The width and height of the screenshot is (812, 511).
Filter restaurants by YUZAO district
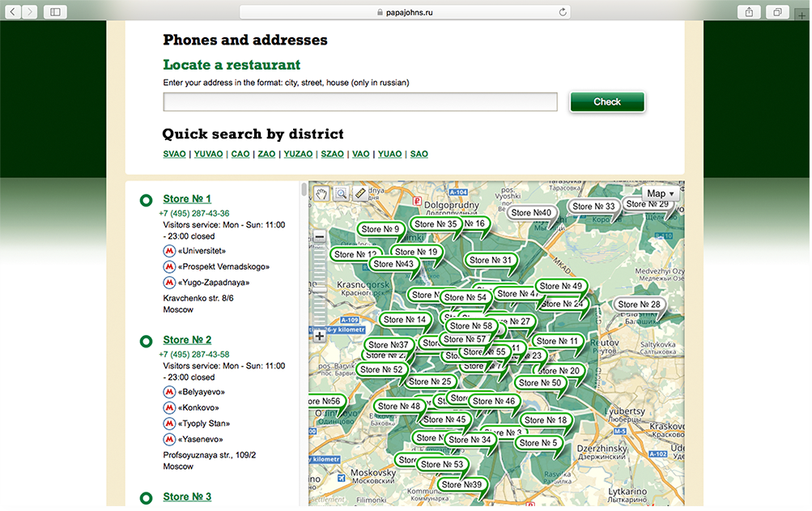[x=298, y=154]
